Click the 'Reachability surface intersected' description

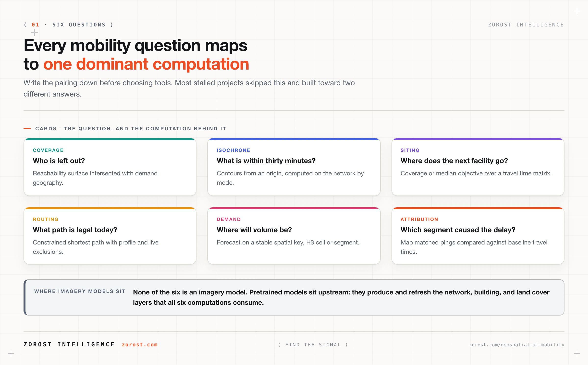(x=95, y=178)
